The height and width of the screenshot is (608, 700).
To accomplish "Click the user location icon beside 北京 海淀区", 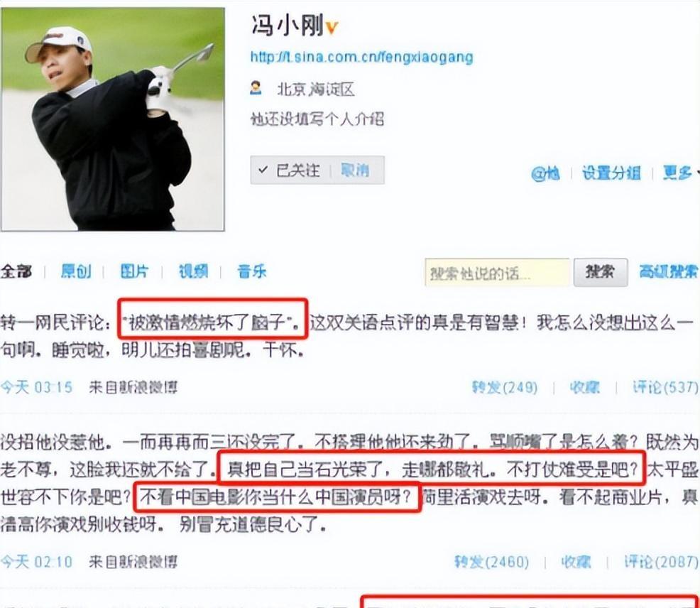I will click(256, 88).
